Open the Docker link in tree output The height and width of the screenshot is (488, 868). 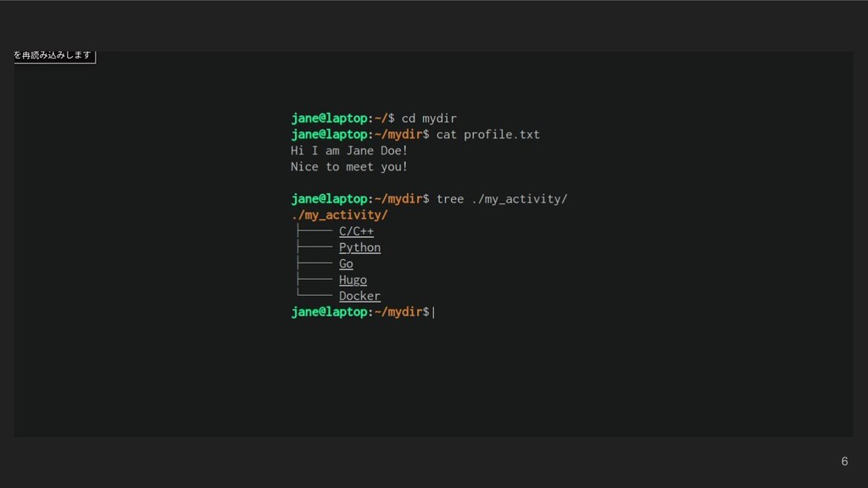359,296
